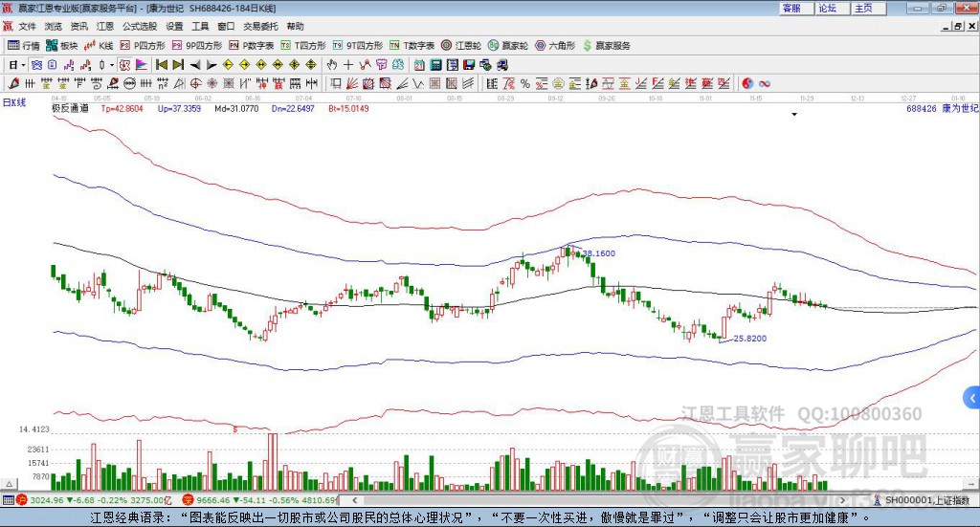Viewport: 980px width, 527px height.
Task: Click the grid icon in the status bar
Action: (8, 500)
